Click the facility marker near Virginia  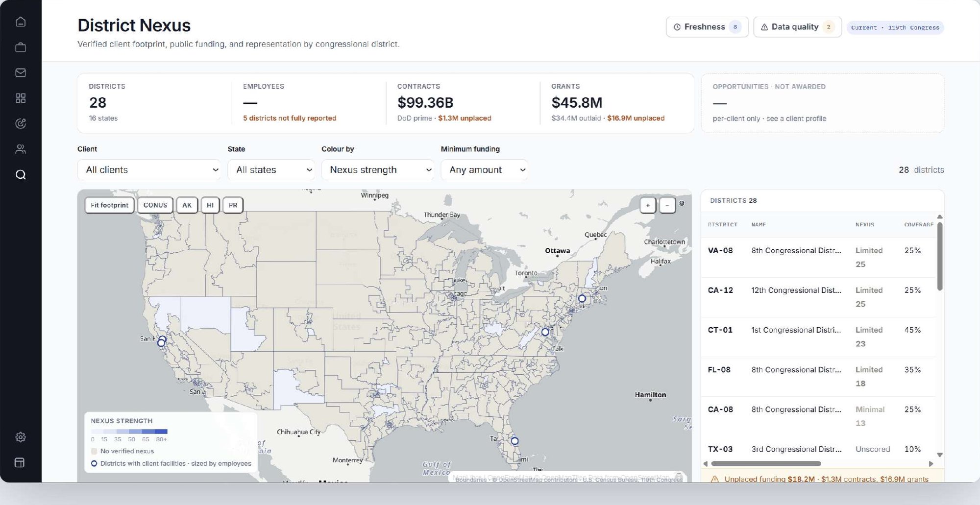[545, 332]
